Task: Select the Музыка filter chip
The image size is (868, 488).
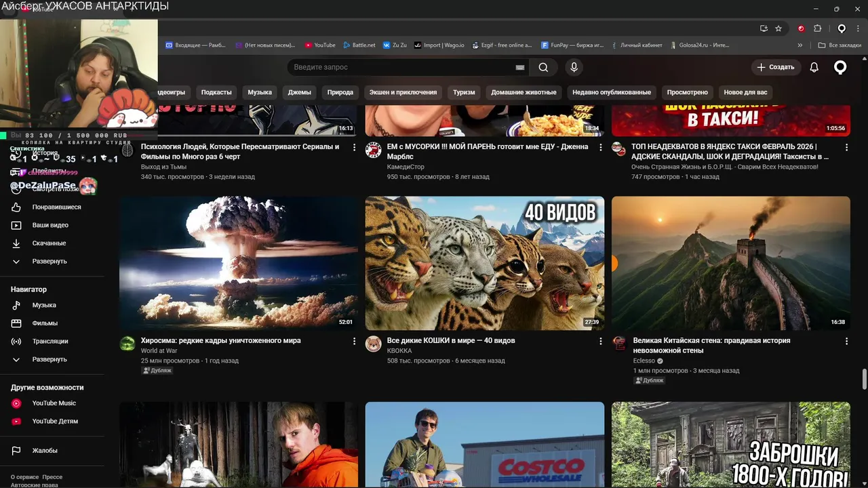Action: (260, 92)
